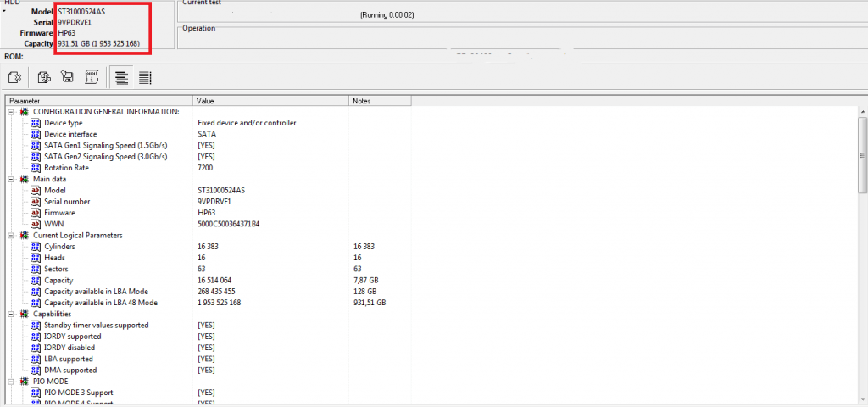
Task: Click the Device type row icon
Action: coord(36,123)
